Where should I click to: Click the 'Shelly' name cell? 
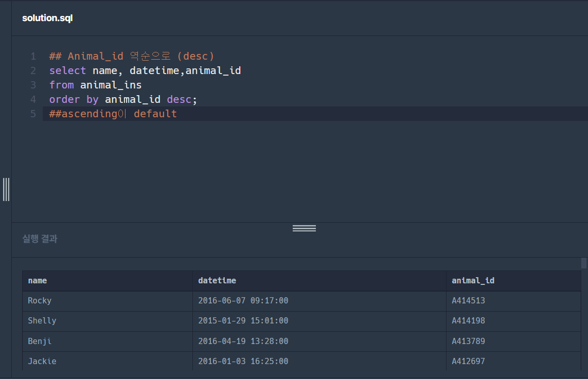click(108, 321)
